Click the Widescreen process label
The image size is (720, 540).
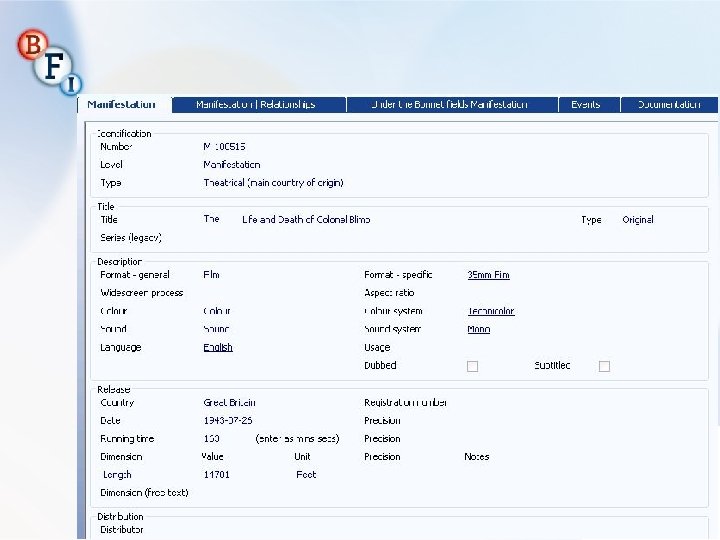(141, 292)
